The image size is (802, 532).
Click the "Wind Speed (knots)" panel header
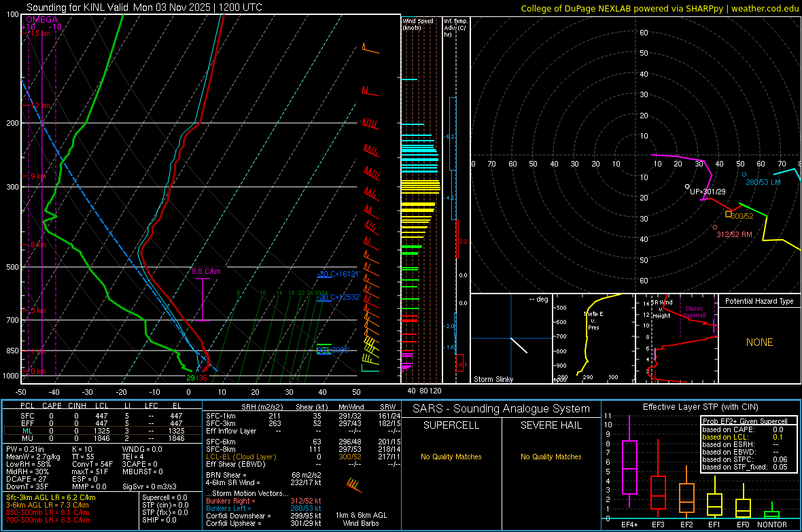pyautogui.click(x=418, y=24)
